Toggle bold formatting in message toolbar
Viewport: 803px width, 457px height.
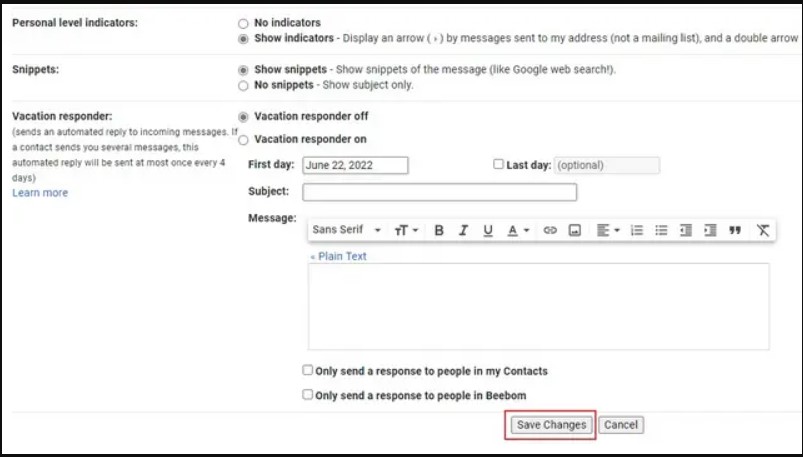point(439,230)
